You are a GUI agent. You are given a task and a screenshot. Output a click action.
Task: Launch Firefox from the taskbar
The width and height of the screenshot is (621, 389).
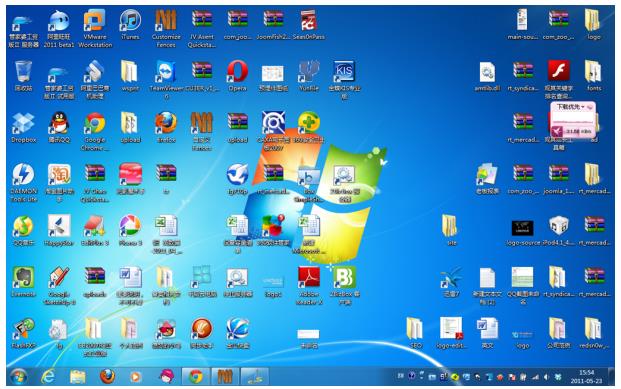click(107, 376)
